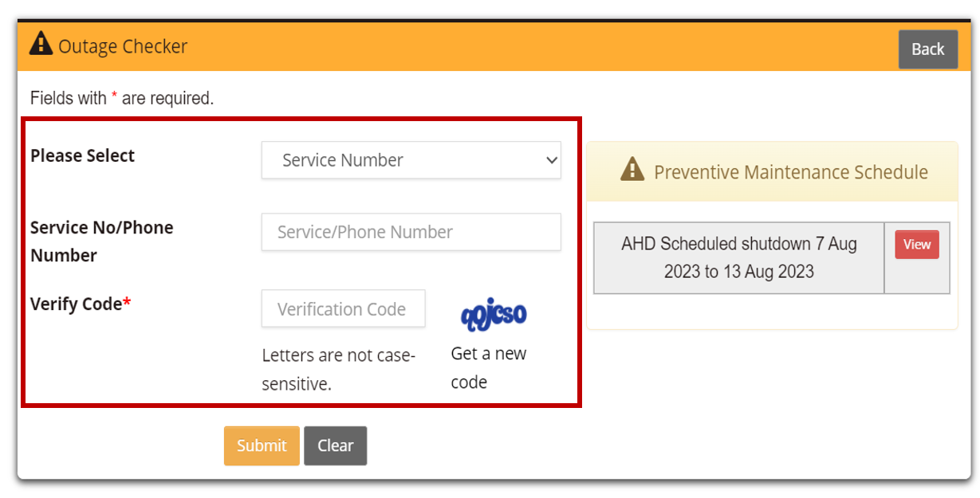Viewport: 980px width, 498px height.
Task: Click the Outage Checker header title
Action: pos(123,46)
